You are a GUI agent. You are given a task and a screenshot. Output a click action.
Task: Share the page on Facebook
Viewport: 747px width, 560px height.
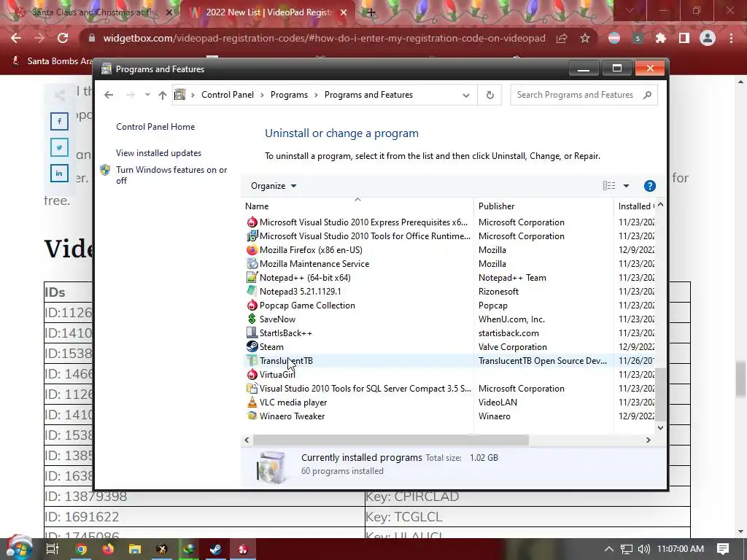coord(60,121)
